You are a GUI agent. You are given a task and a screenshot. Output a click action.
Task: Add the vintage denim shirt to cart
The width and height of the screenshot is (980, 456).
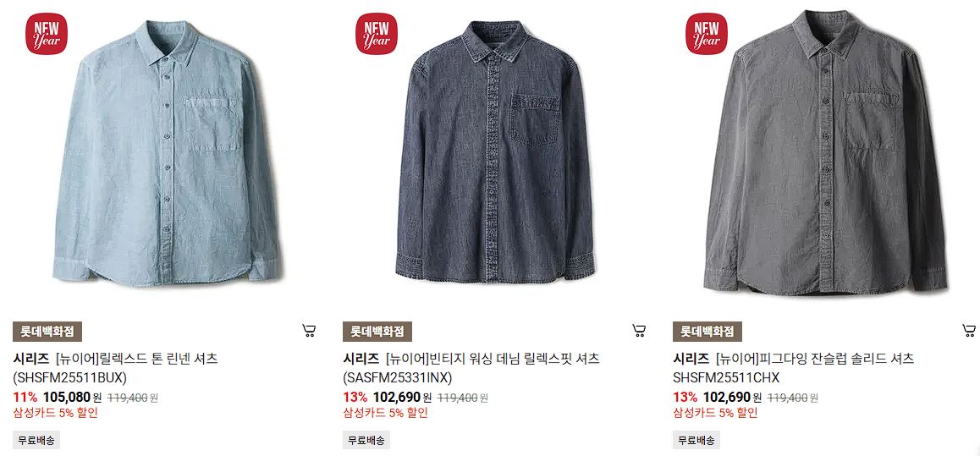pos(639,331)
